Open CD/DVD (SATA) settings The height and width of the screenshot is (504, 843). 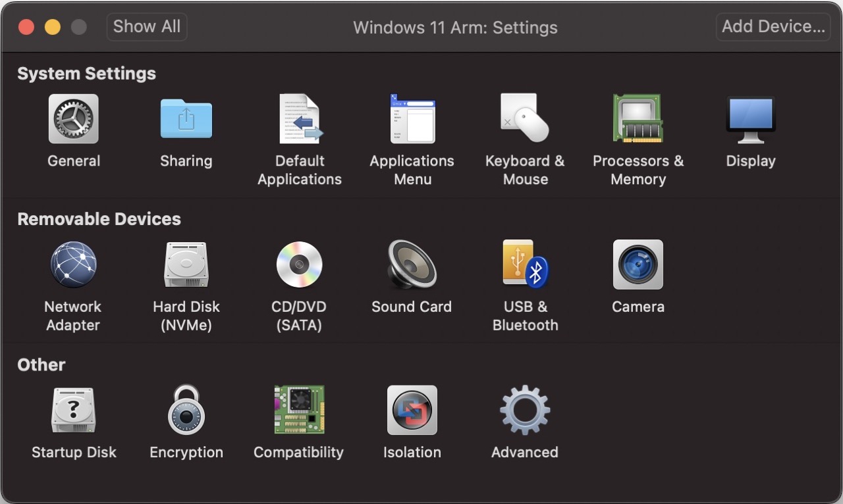(x=299, y=265)
